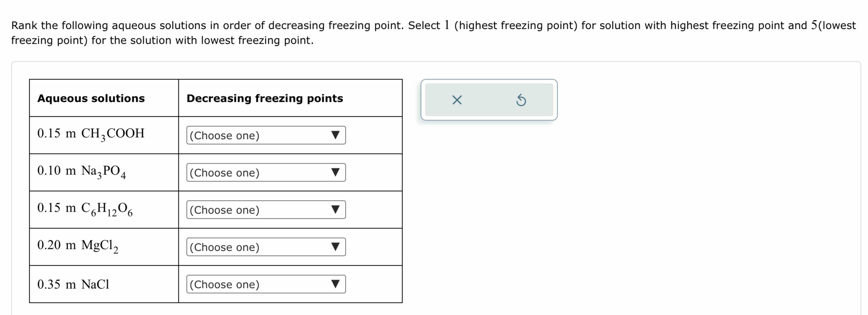Click the Aqueous solutions column header
Image resolution: width=868 pixels, height=315 pixels.
click(x=91, y=99)
